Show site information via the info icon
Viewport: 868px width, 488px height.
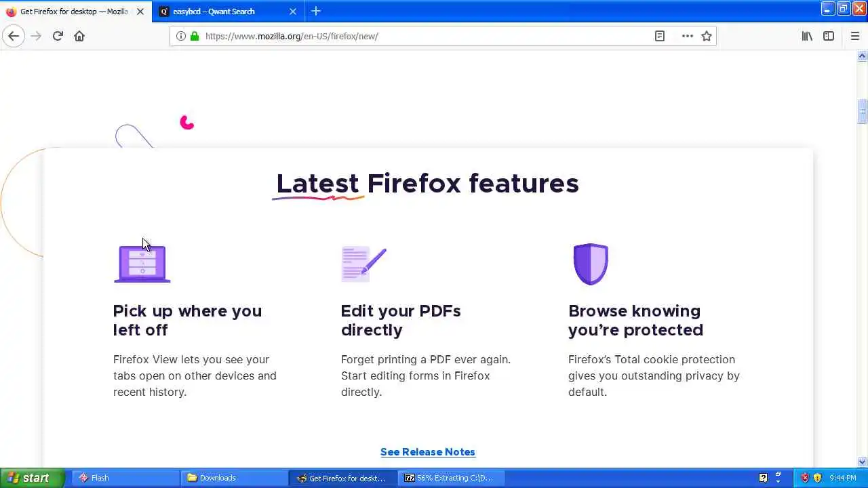pyautogui.click(x=181, y=36)
